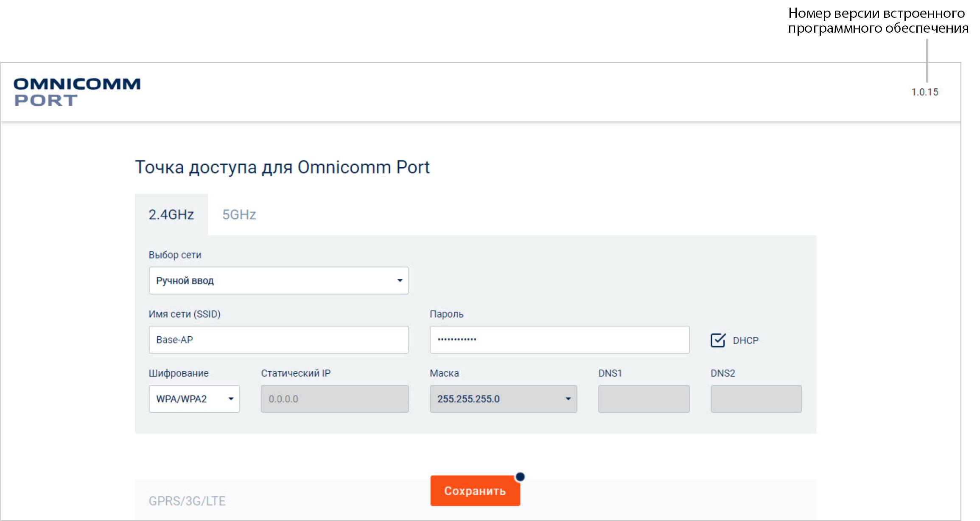Click the GPRS/3G/LTE section heading
This screenshot has width=980, height=521.
point(187,501)
